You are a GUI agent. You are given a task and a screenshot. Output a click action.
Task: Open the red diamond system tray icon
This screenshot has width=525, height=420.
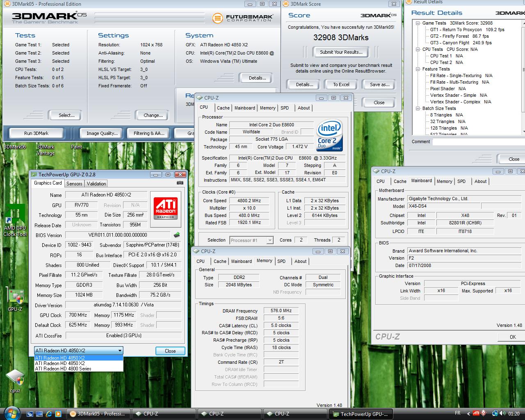(x=484, y=413)
